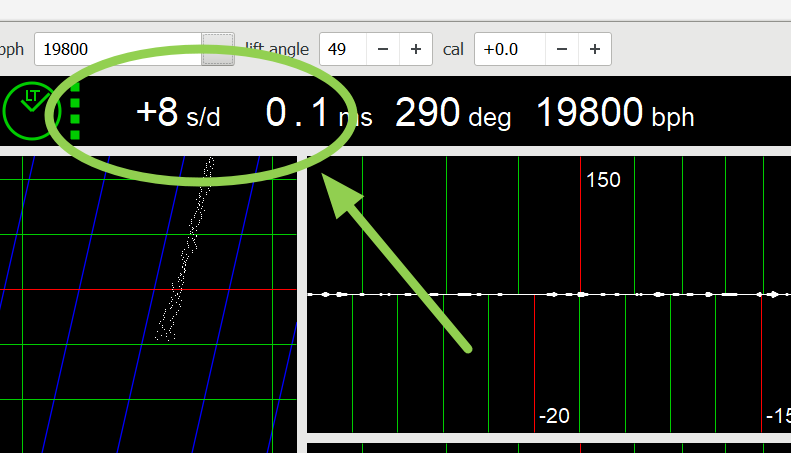Click the red line labeled 150

pyautogui.click(x=580, y=240)
